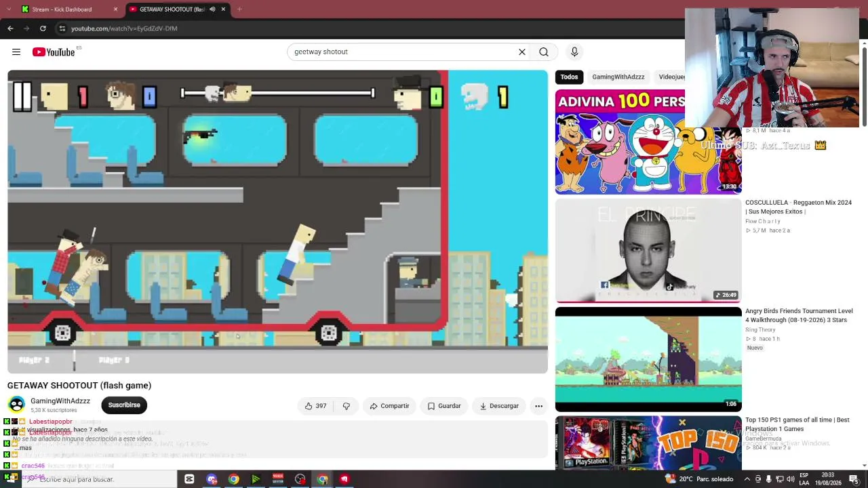The image size is (868, 488).
Task: Dislike the video with thumbs-down icon
Action: [346, 406]
